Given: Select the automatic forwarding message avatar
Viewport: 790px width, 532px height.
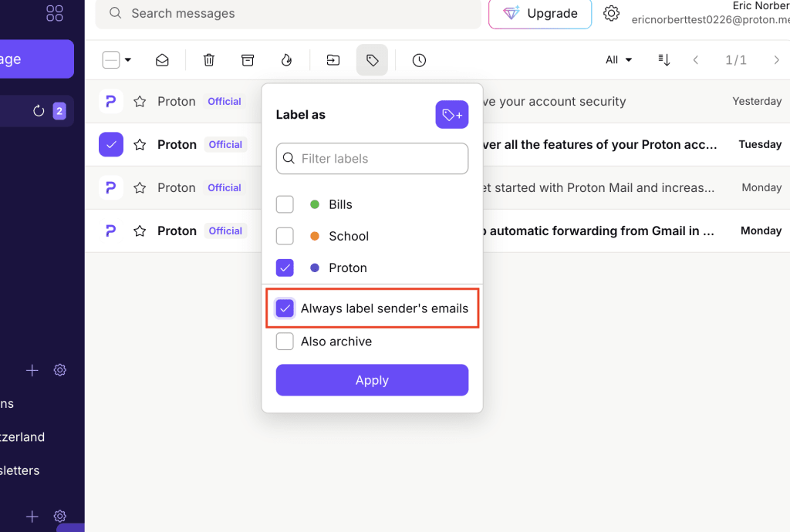Looking at the screenshot, I should (111, 231).
